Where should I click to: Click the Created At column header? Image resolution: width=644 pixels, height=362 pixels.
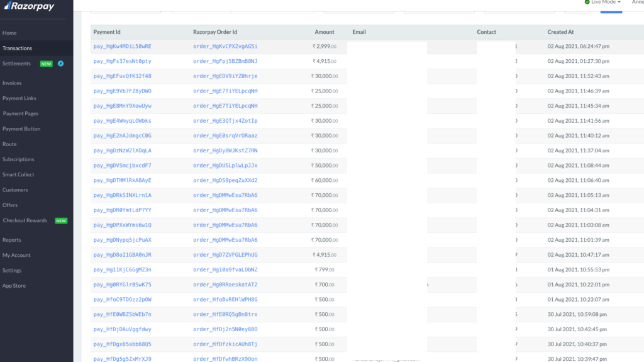pos(560,32)
